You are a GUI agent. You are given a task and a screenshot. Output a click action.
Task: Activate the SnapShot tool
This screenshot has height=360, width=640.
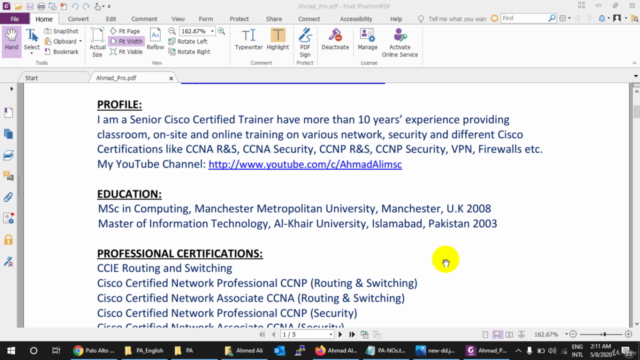pos(61,31)
